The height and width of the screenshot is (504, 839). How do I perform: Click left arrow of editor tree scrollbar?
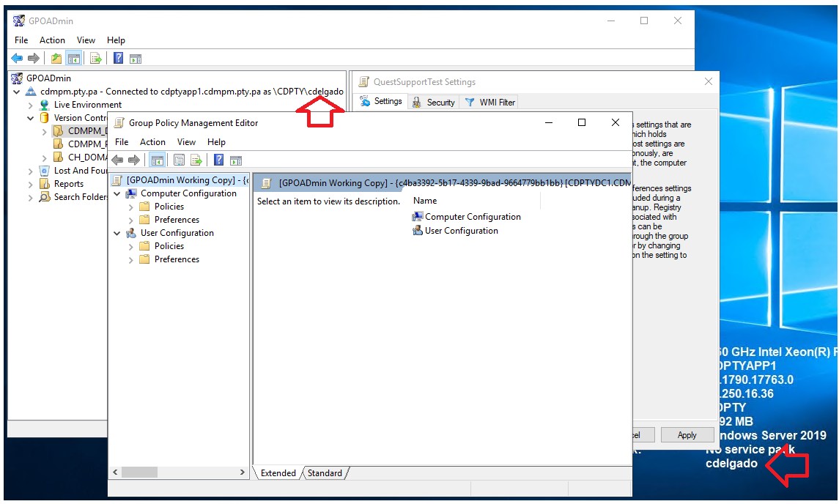tap(115, 472)
